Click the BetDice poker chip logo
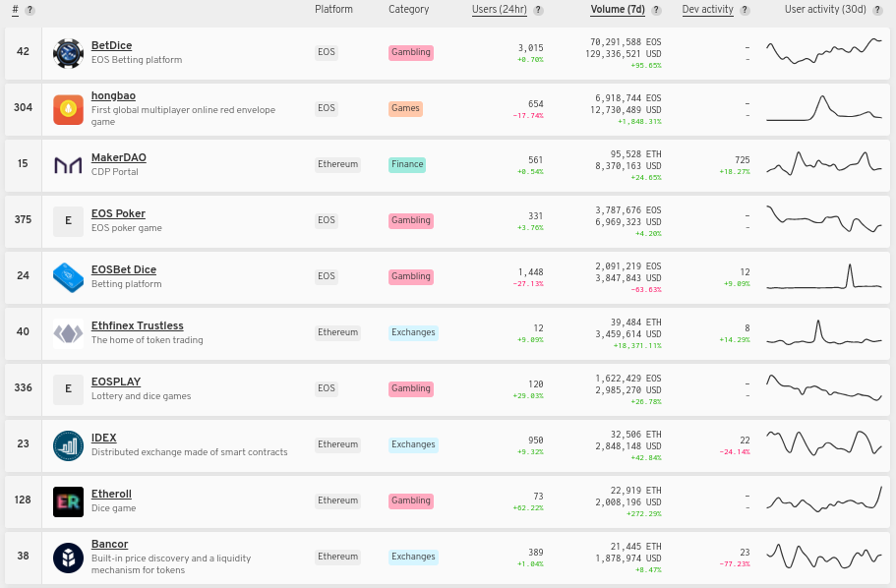Image resolution: width=896 pixels, height=588 pixels. 68,53
